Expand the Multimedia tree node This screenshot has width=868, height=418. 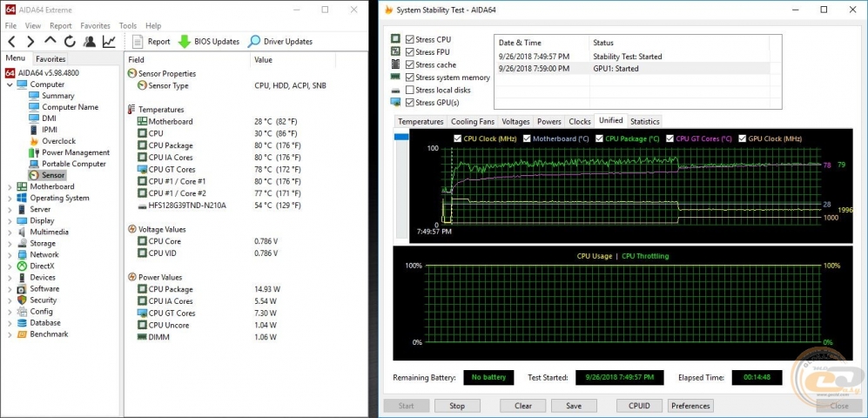tap(10, 232)
